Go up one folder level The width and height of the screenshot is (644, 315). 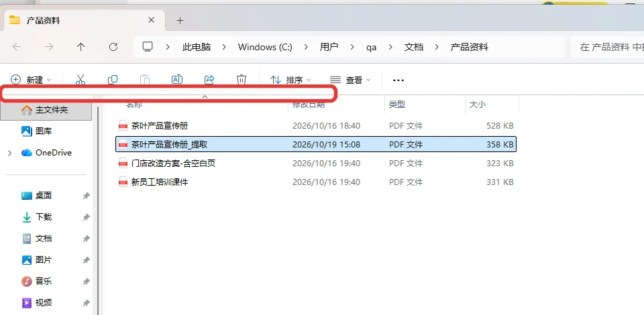coord(81,47)
